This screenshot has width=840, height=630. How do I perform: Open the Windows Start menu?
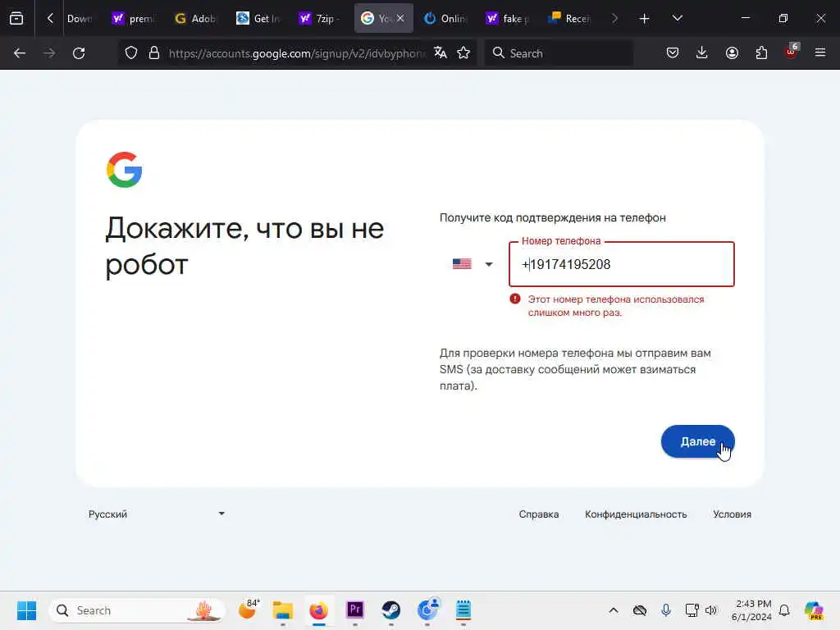tap(26, 610)
